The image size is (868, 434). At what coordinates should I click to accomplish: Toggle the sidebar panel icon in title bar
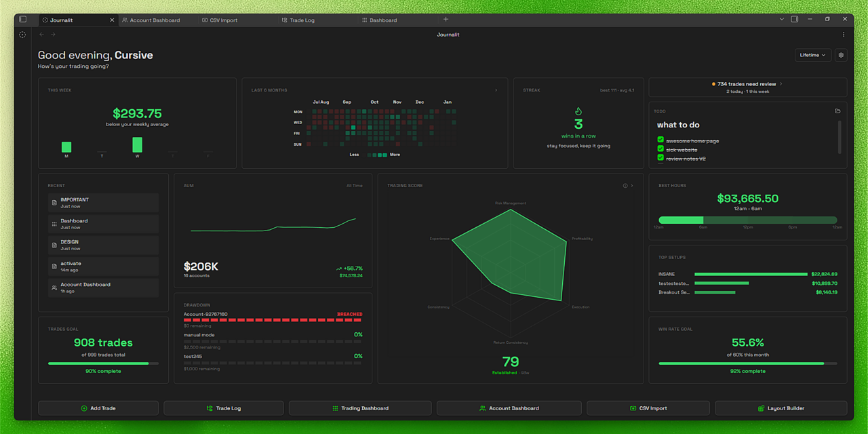click(x=22, y=20)
